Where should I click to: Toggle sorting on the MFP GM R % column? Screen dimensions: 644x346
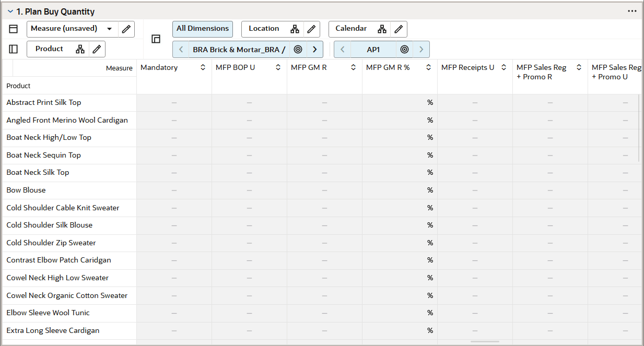(x=428, y=67)
